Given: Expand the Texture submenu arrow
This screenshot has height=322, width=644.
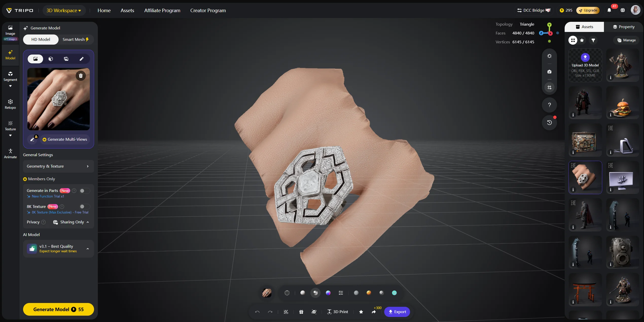Looking at the screenshot, I should tap(10, 135).
